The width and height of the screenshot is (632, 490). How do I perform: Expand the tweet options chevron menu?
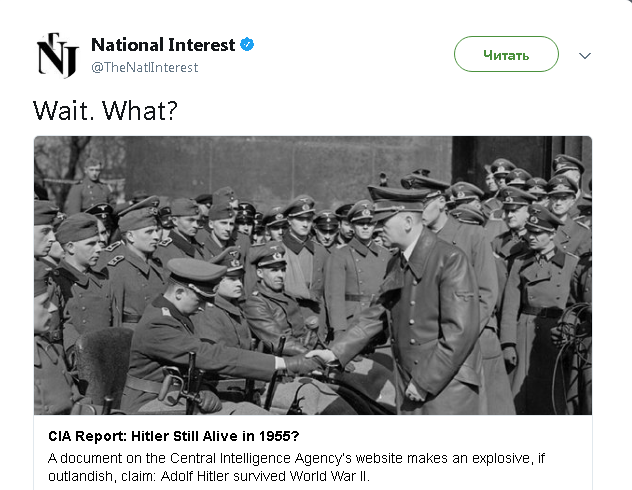click(x=585, y=55)
